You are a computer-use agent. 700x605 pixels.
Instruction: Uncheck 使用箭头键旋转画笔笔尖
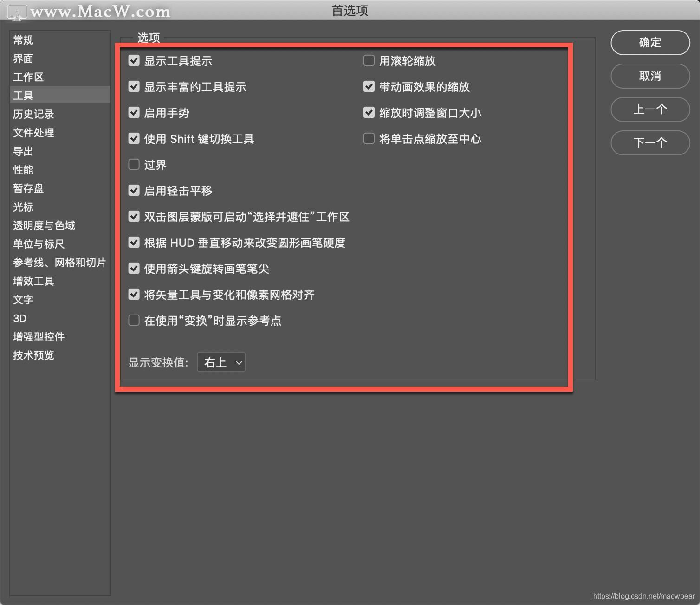[134, 269]
